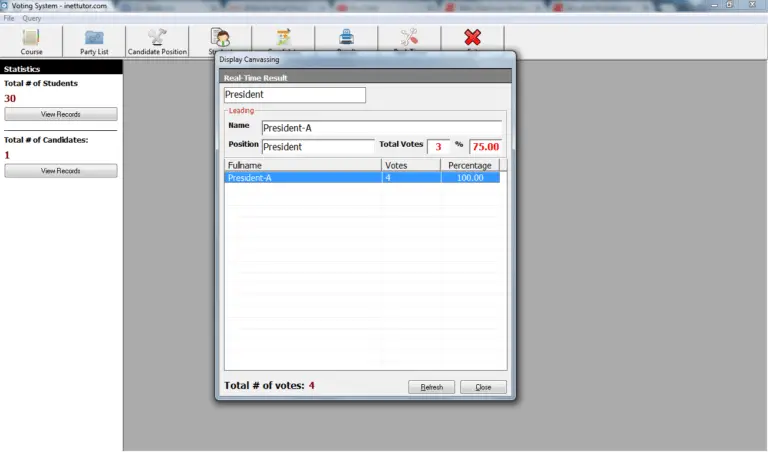Maximize the Voting System window
This screenshot has height=452, width=768.
(729, 5)
